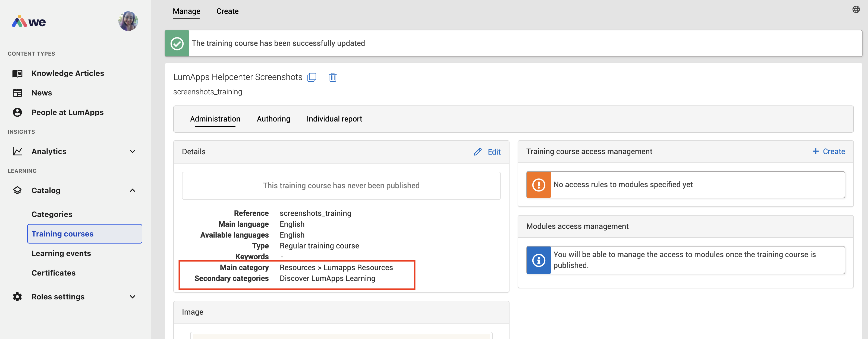Click Regular training course type value
Image resolution: width=868 pixels, height=339 pixels.
pyautogui.click(x=319, y=246)
